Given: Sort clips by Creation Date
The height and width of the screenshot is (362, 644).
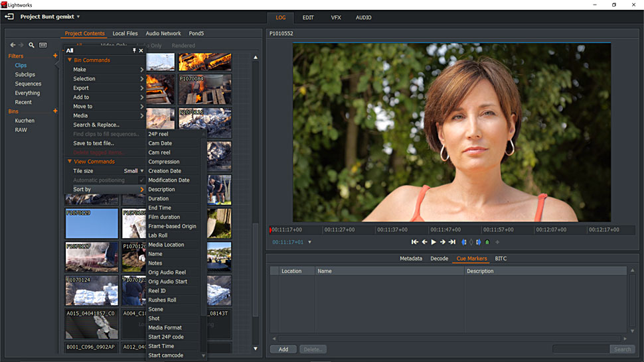Looking at the screenshot, I should point(165,171).
